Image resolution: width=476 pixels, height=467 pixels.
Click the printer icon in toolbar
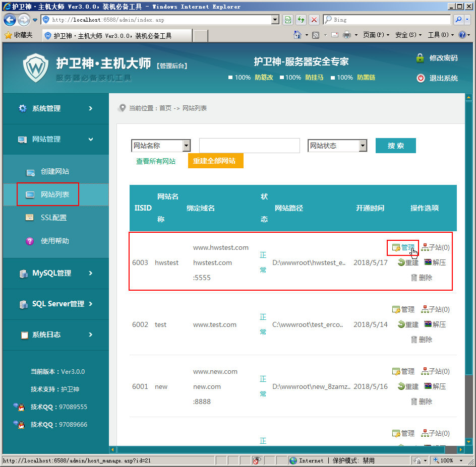(347, 35)
